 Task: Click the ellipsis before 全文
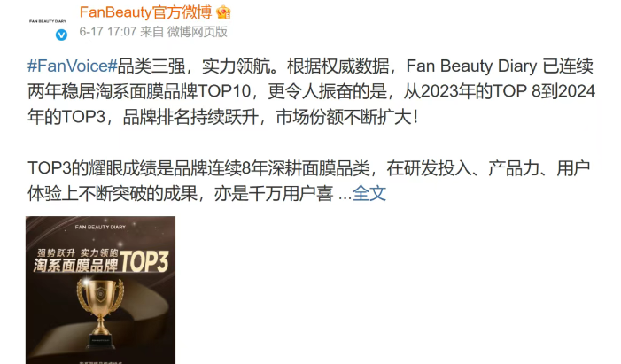pos(345,197)
